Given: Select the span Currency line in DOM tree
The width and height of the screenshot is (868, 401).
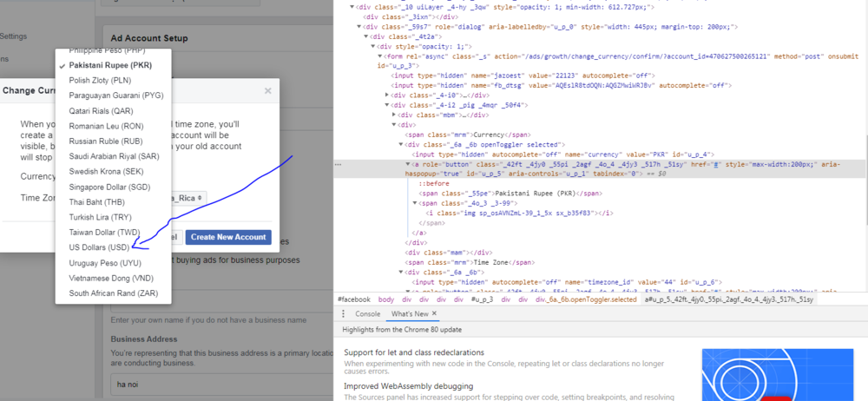Looking at the screenshot, I should pyautogui.click(x=469, y=135).
